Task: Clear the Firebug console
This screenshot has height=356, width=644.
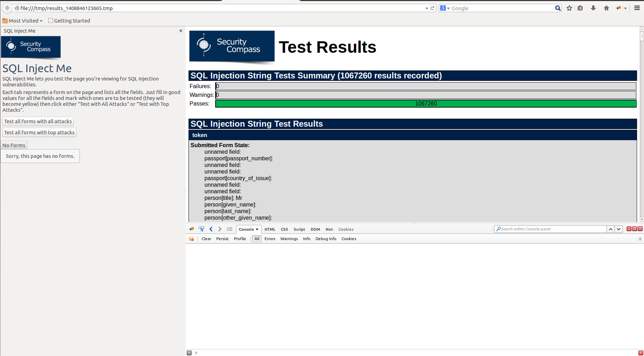Action: point(206,239)
